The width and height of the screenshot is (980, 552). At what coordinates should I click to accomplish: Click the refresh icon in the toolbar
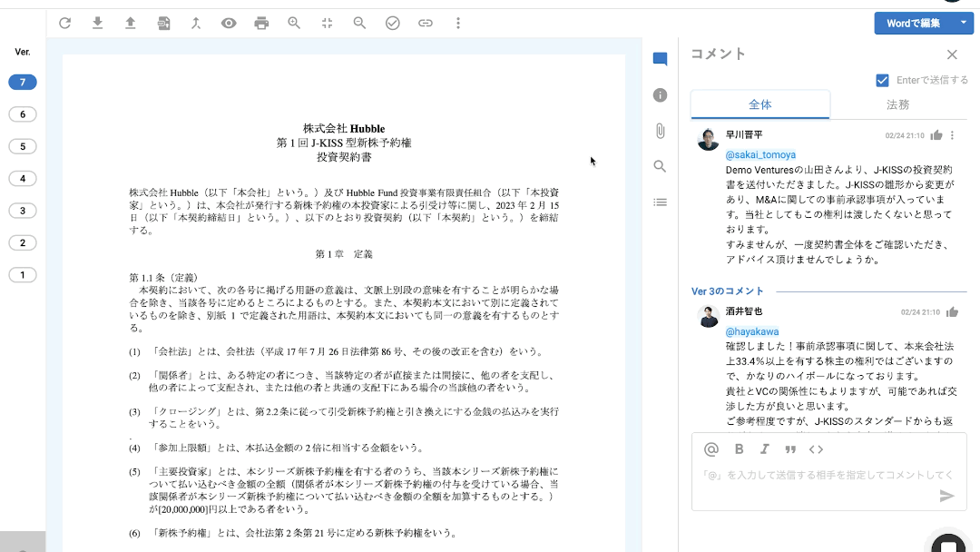click(x=64, y=23)
